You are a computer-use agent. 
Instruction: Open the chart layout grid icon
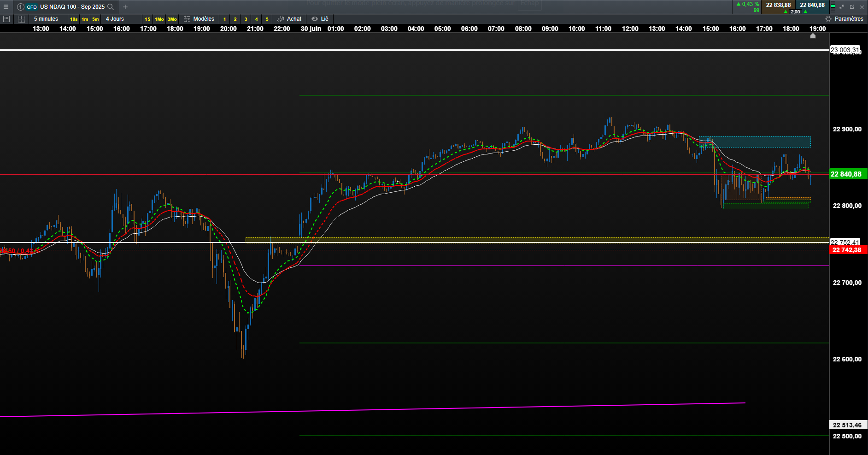[x=21, y=19]
